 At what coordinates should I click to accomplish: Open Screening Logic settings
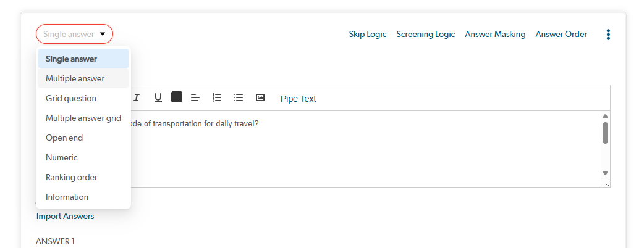click(x=426, y=35)
